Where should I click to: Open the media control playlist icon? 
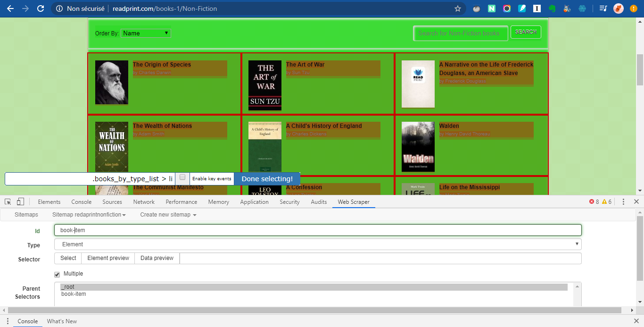click(x=603, y=8)
